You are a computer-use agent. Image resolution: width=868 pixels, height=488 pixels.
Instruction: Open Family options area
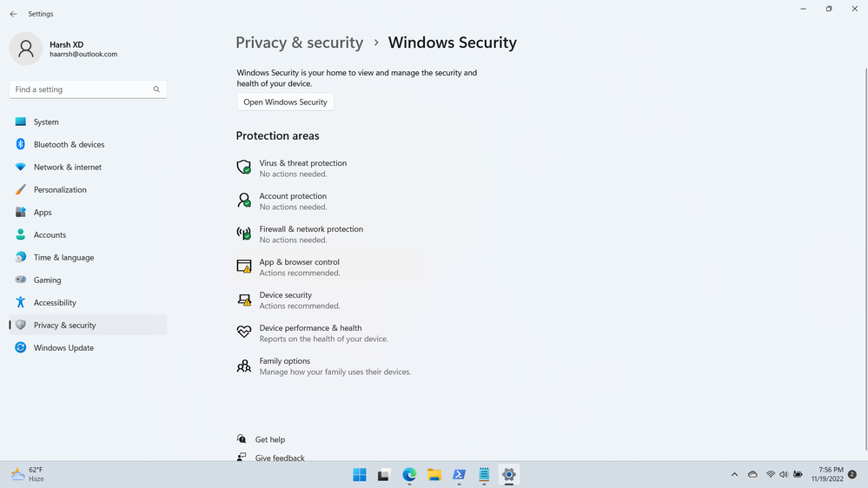pyautogui.click(x=327, y=366)
